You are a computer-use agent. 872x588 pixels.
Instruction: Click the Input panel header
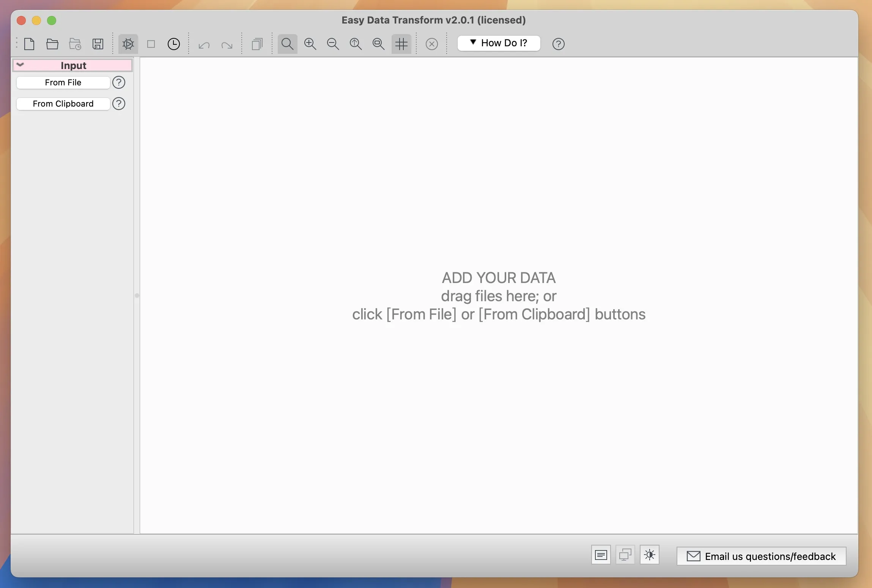72,65
